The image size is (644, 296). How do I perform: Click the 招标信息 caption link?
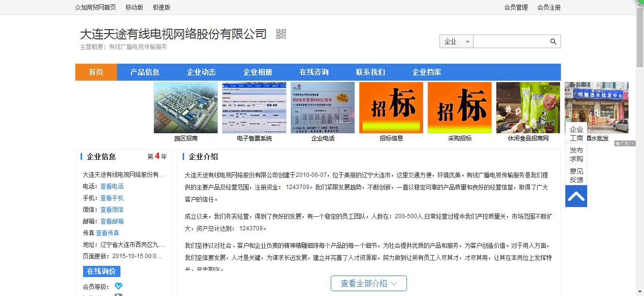(x=391, y=139)
